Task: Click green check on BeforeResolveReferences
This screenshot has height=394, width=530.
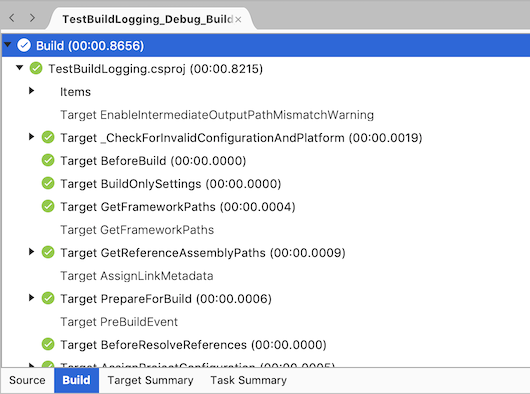Action: click(x=48, y=344)
